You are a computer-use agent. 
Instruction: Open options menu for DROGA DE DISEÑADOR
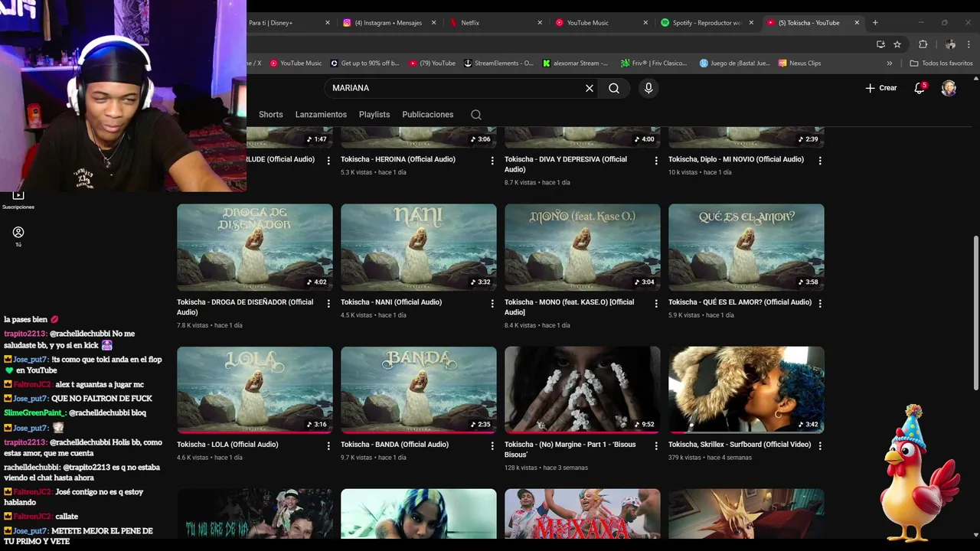point(328,304)
